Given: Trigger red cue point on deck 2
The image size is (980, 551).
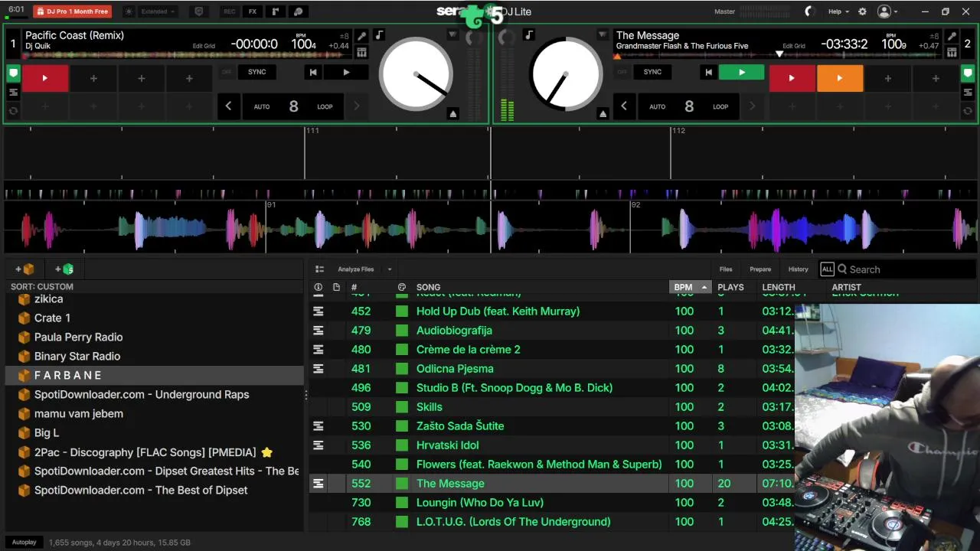Looking at the screenshot, I should point(792,78).
